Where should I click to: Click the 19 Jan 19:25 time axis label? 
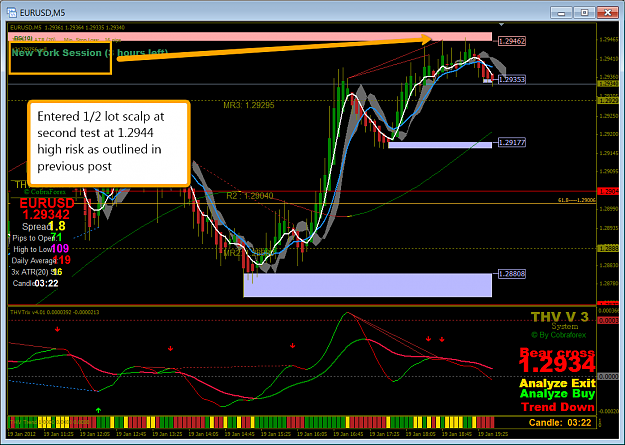click(x=493, y=433)
